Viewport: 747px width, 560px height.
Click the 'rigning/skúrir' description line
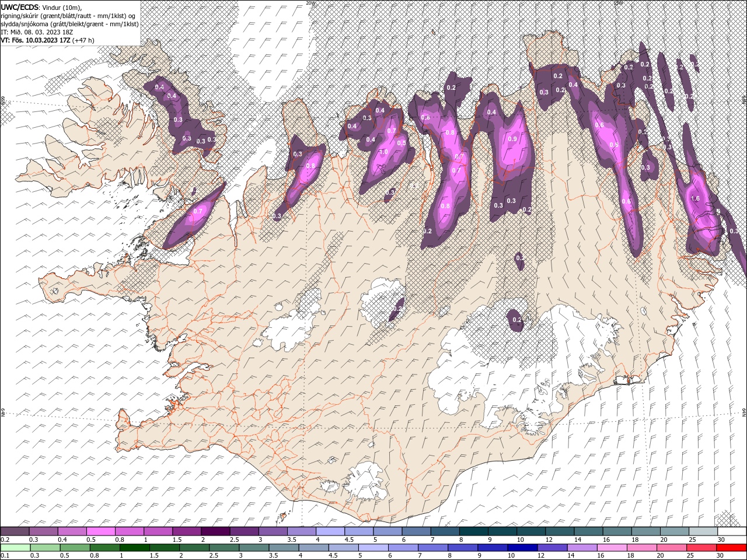69,15
